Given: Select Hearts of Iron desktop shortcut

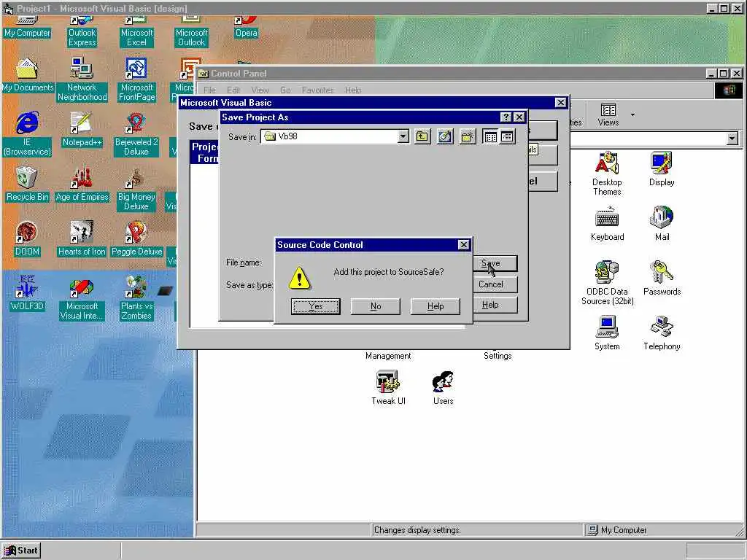Looking at the screenshot, I should [x=82, y=239].
